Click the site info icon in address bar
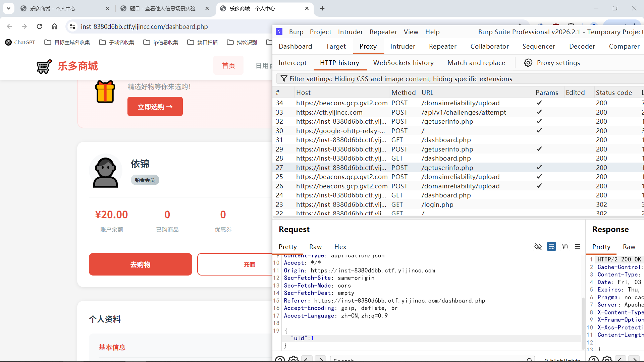The width and height of the screenshot is (644, 362). click(x=72, y=26)
